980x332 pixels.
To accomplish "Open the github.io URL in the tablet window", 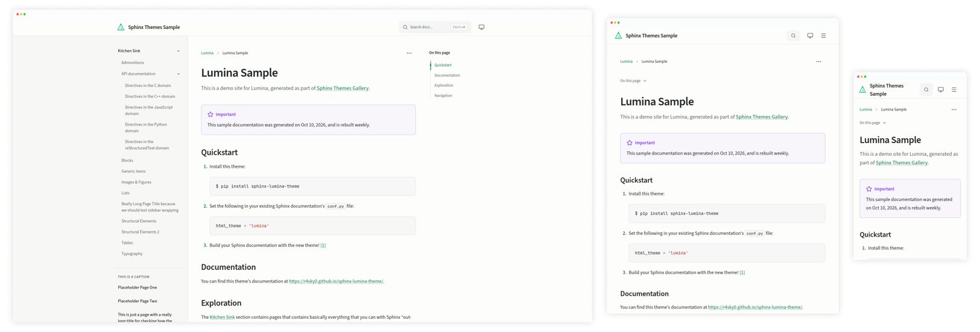I will [755, 307].
